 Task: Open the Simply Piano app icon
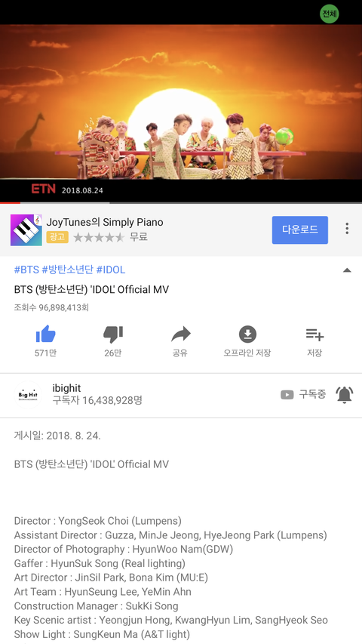pyautogui.click(x=26, y=230)
